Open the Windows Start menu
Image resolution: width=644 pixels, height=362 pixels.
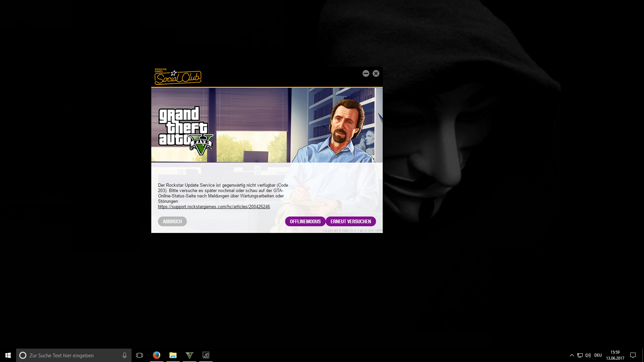8,355
